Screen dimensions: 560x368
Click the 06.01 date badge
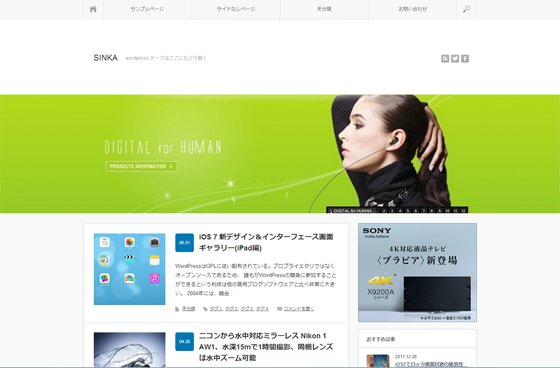(185, 243)
